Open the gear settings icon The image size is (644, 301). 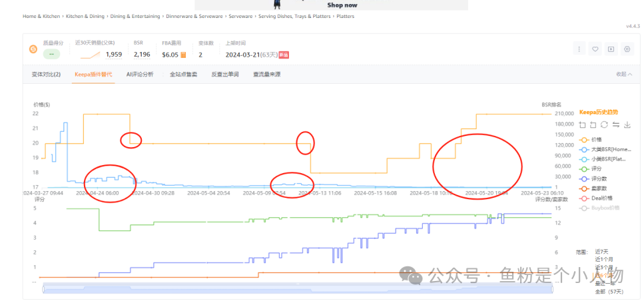[627, 49]
